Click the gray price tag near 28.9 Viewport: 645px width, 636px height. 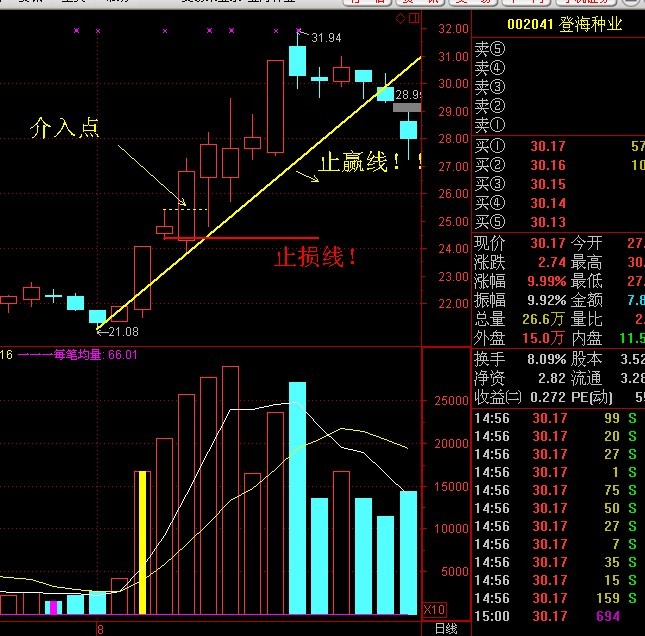pos(407,108)
